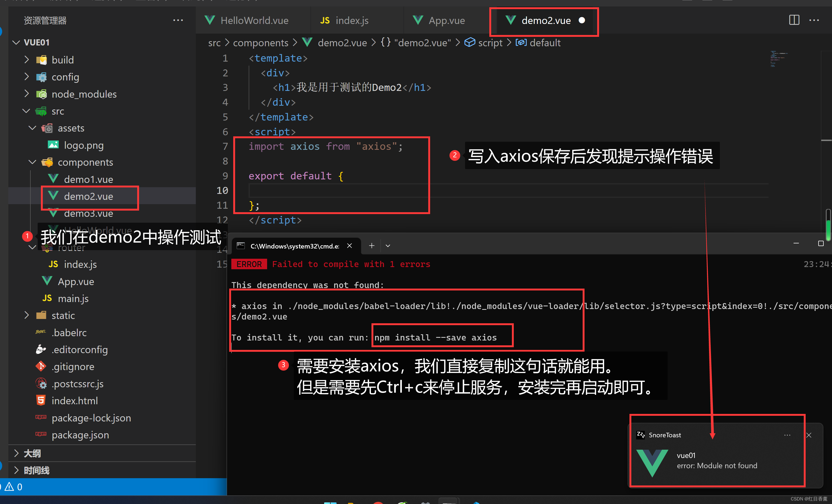
Task: Dismiss the SnoreToast notification
Action: pyautogui.click(x=809, y=435)
